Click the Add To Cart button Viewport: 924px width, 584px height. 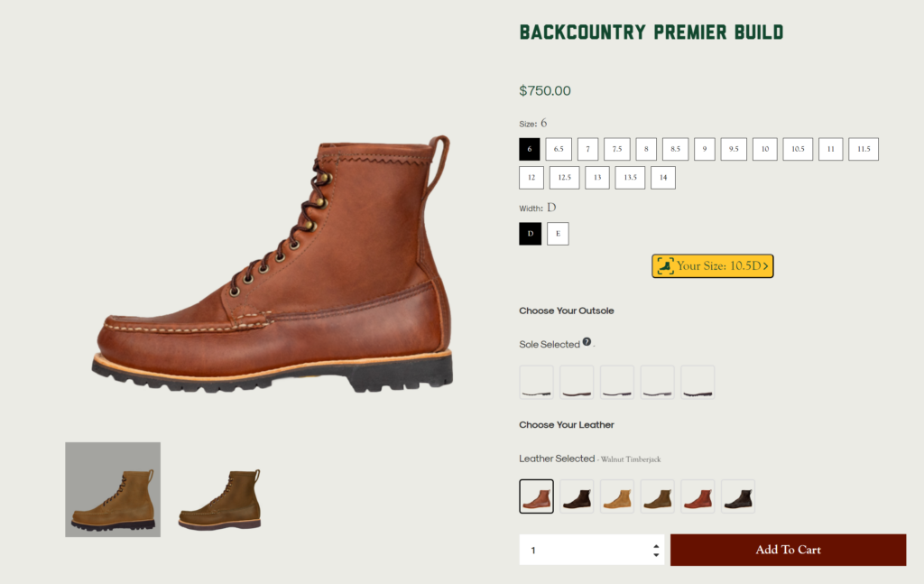point(788,550)
